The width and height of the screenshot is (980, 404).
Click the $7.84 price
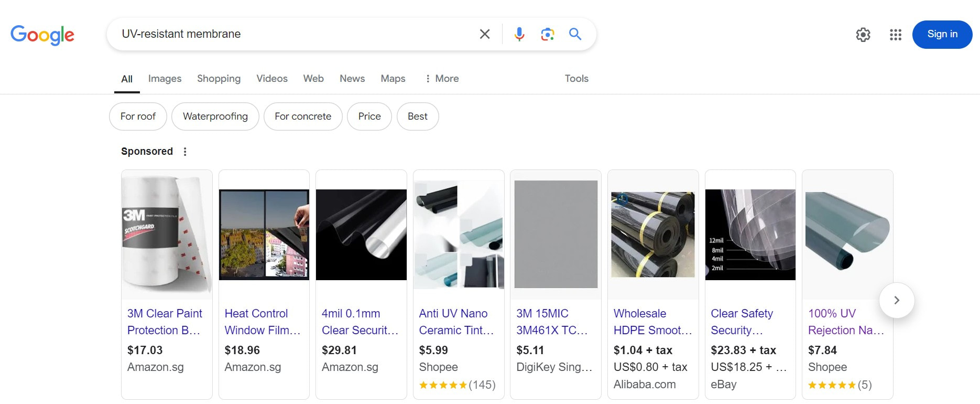point(823,350)
